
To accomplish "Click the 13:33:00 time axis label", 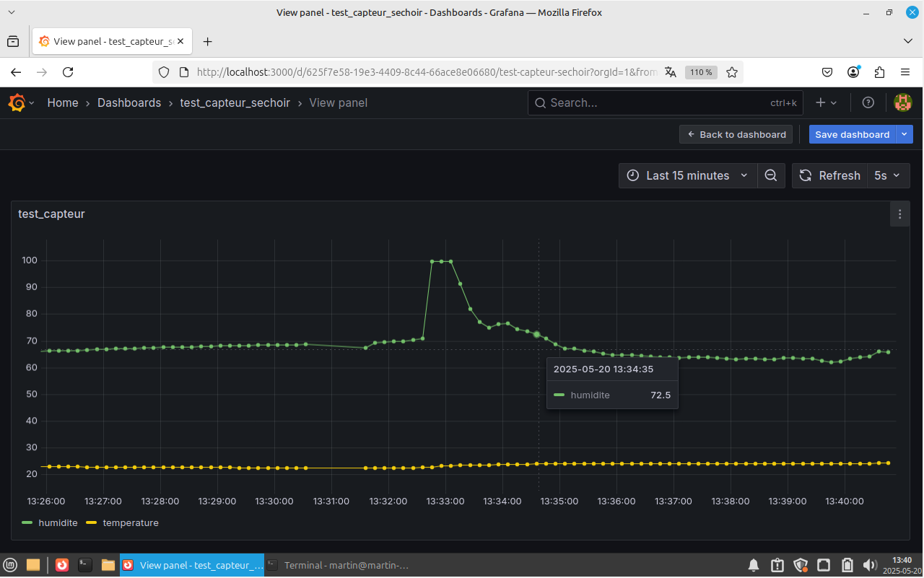I will coord(445,501).
